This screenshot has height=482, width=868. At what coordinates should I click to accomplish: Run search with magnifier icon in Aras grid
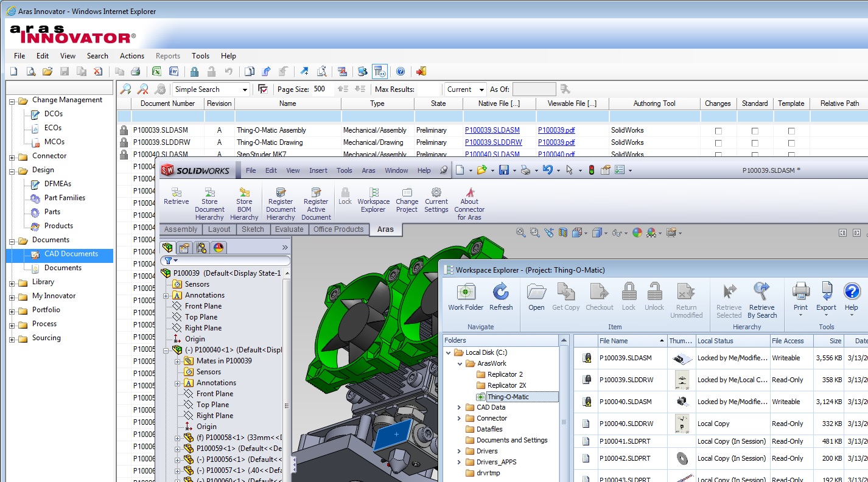pyautogui.click(x=125, y=89)
